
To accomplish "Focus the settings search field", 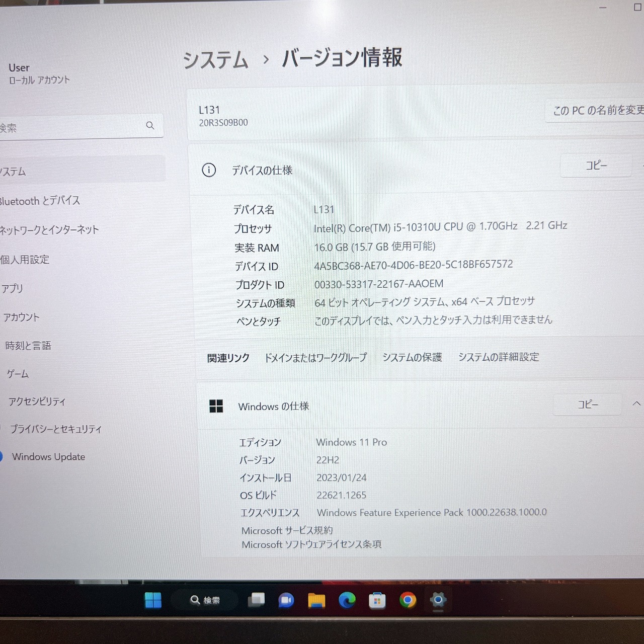I will [80, 126].
